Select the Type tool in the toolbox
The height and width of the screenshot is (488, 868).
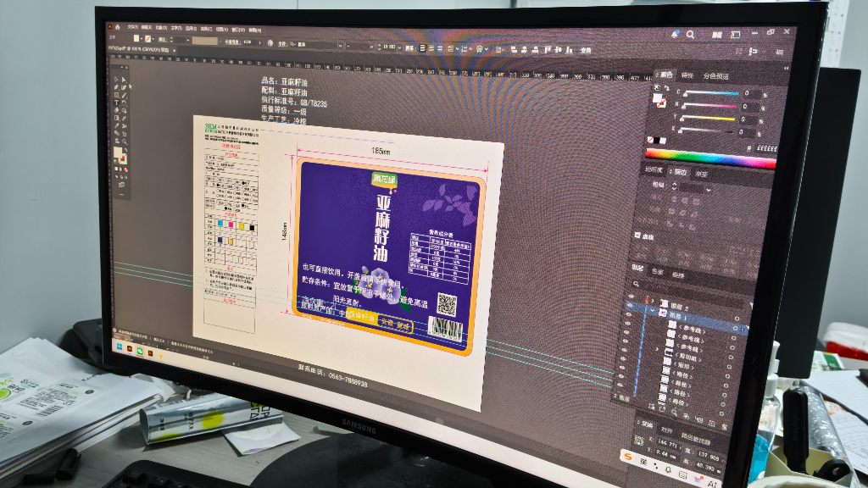point(116,103)
